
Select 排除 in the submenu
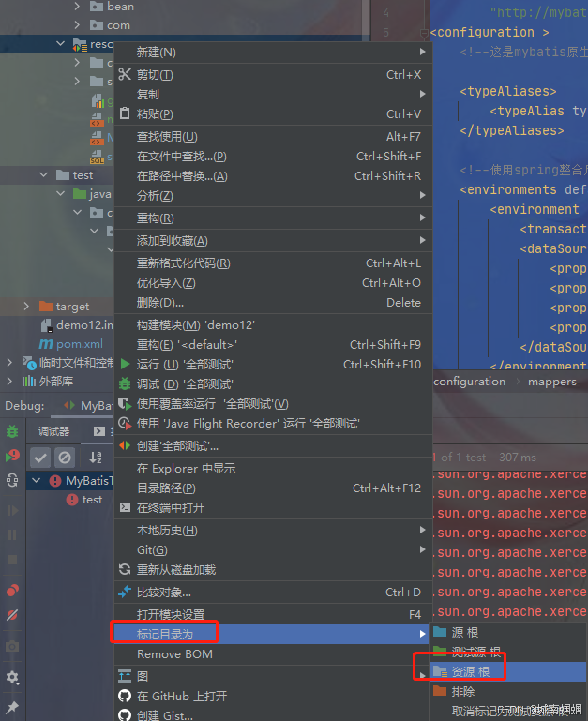(x=508, y=691)
